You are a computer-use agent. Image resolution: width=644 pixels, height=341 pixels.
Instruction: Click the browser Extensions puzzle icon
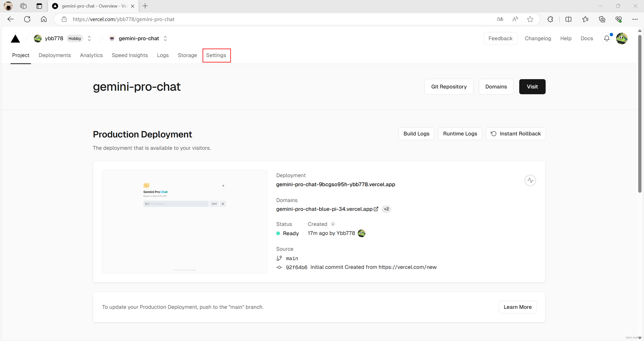(550, 19)
